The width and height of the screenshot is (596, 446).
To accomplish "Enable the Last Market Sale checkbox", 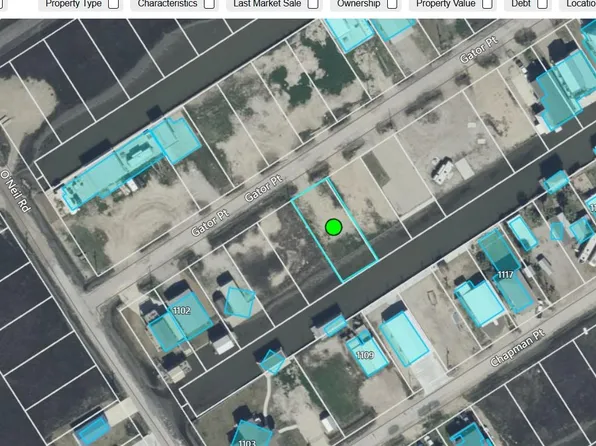I will (x=313, y=4).
